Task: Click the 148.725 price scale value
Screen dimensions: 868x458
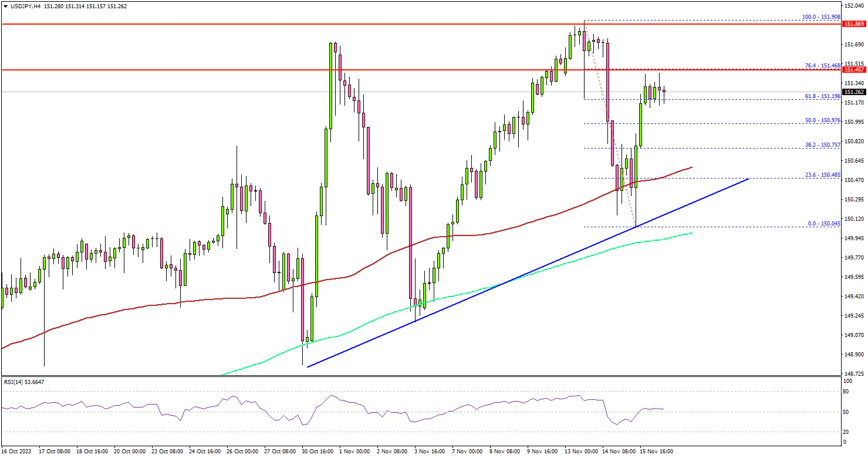Action: tap(853, 373)
